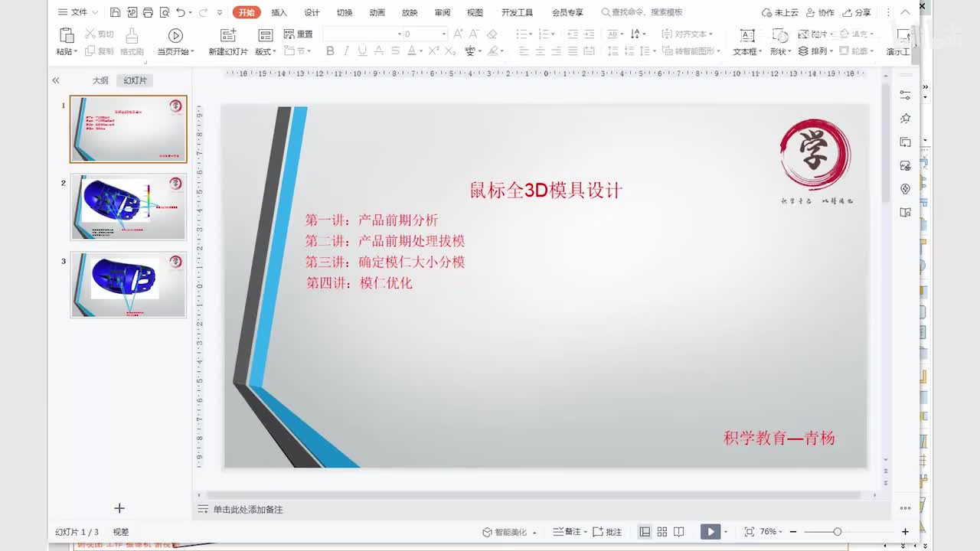
Task: Click the Share (分享) button
Action: 857,12
